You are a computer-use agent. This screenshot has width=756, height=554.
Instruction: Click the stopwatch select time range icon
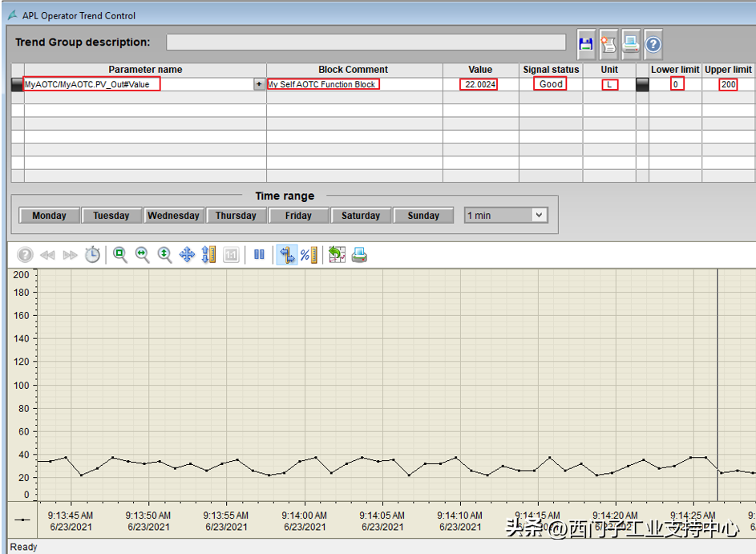coord(93,255)
